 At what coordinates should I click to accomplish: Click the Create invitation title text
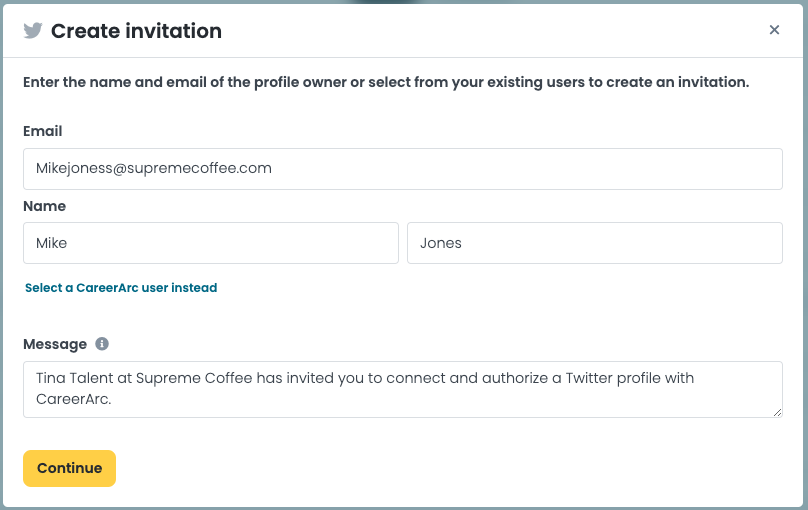(136, 31)
